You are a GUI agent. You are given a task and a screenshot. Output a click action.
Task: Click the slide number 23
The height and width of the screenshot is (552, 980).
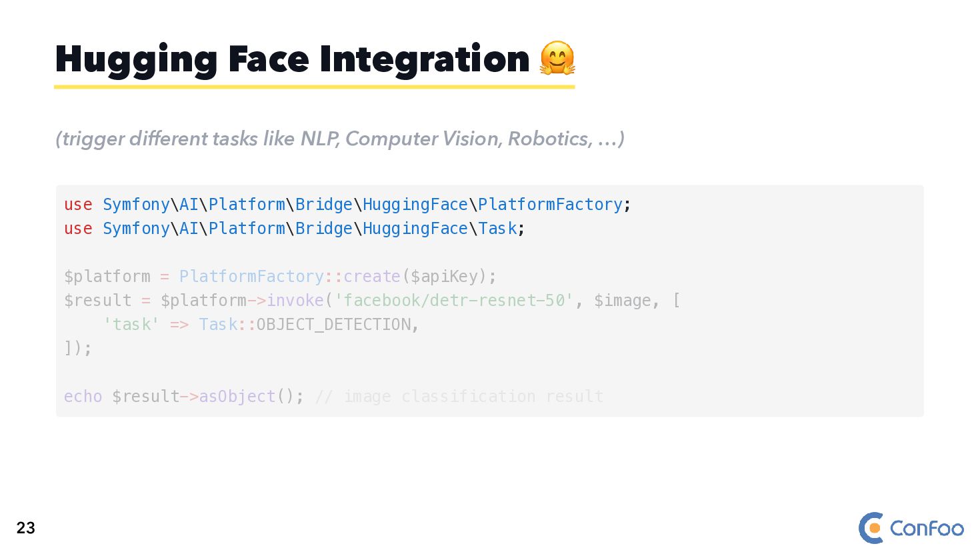tap(26, 528)
